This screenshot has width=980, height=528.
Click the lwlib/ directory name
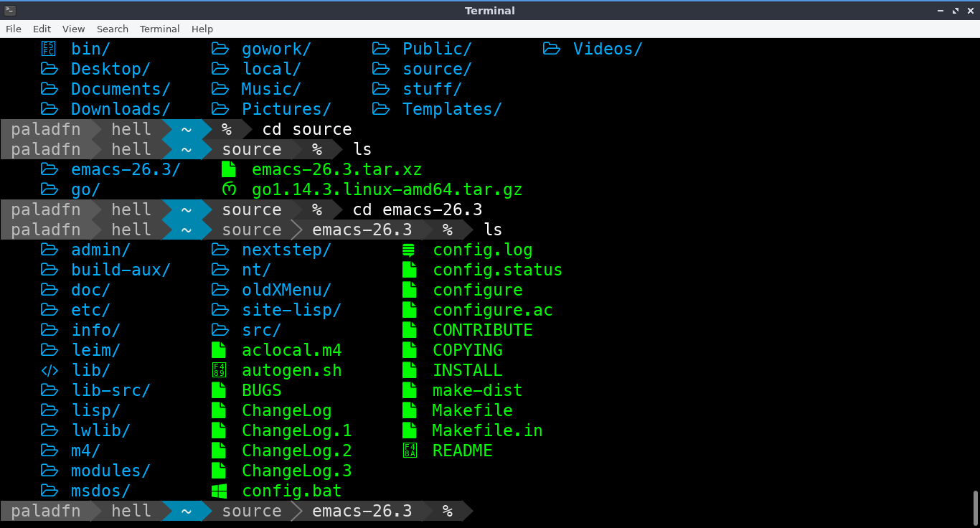point(101,430)
